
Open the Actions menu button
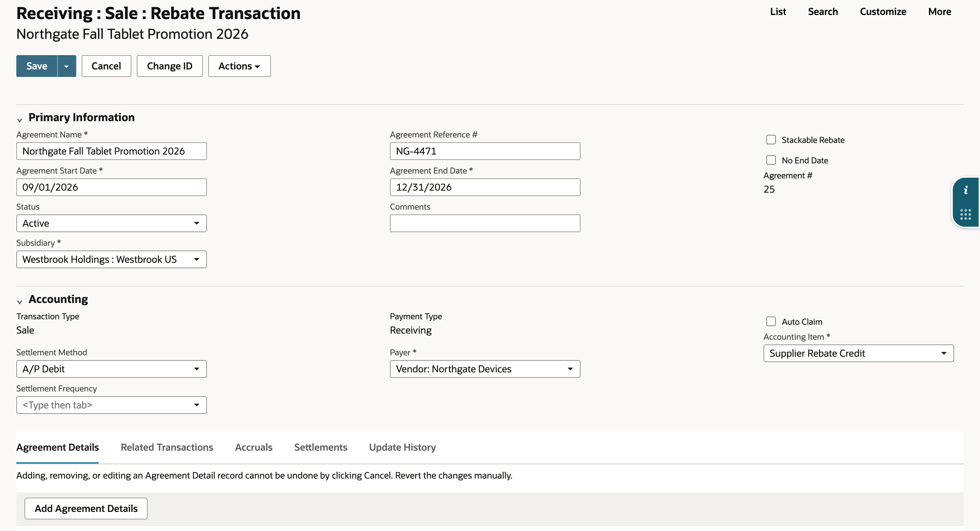pyautogui.click(x=239, y=66)
